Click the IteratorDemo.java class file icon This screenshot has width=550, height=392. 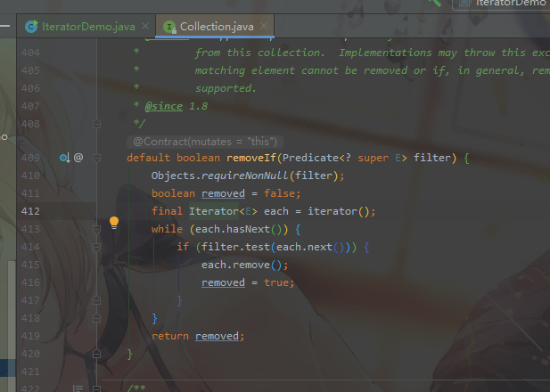coord(32,26)
